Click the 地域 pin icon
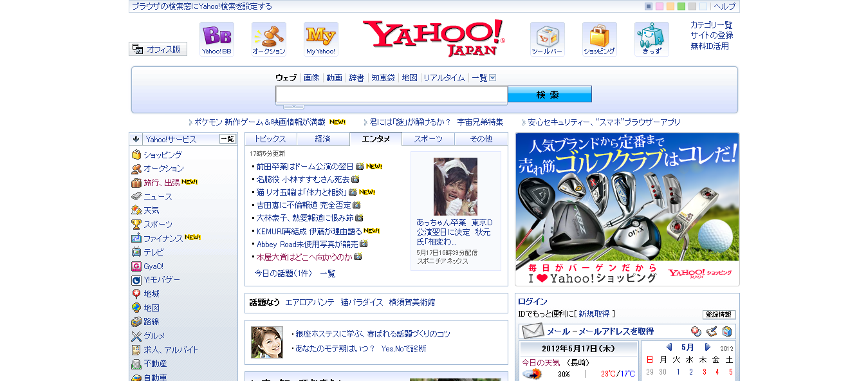 tap(136, 294)
